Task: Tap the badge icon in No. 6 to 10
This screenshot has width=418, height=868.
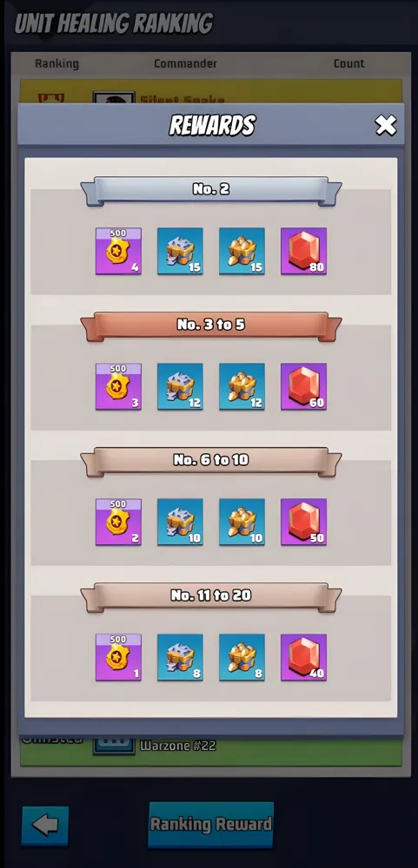Action: 119,522
